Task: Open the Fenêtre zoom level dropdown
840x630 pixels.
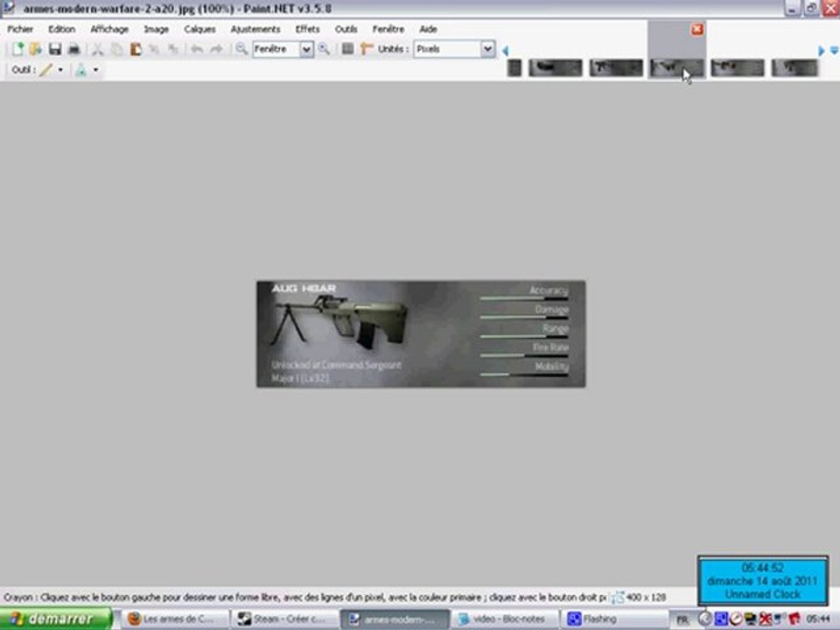Action: 306,49
